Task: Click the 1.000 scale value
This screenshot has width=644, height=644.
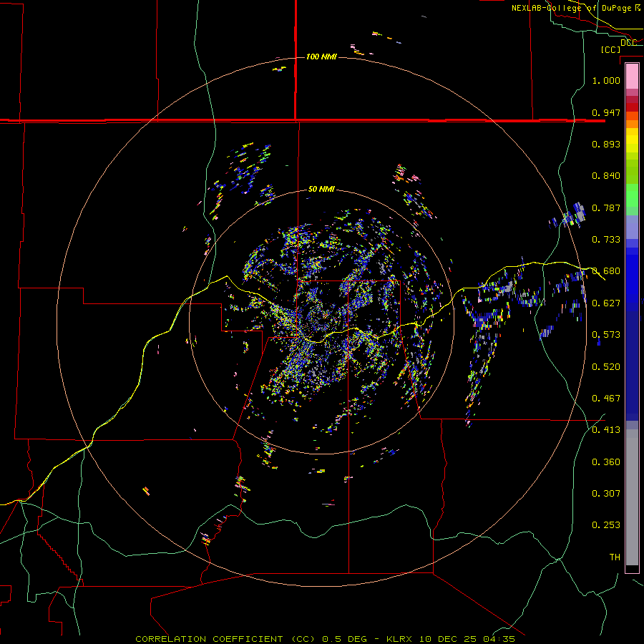Action: (606, 80)
